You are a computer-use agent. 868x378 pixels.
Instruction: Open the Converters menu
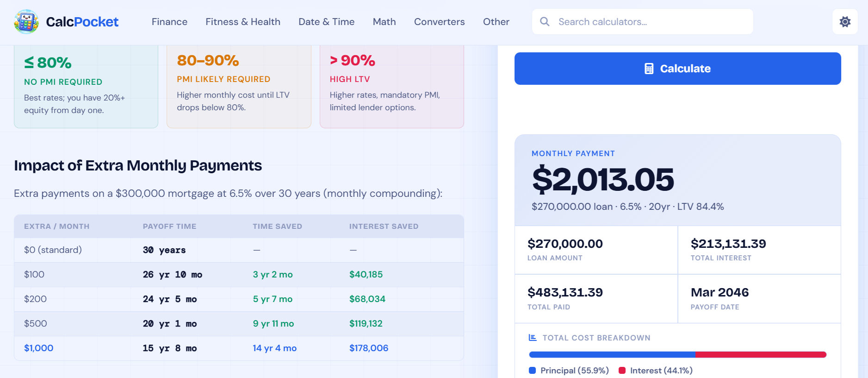(440, 22)
